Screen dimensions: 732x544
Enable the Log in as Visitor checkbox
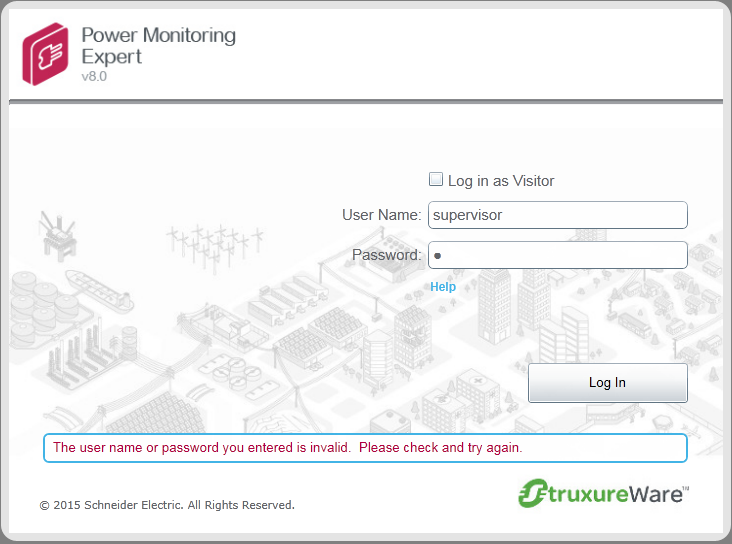pos(436,179)
